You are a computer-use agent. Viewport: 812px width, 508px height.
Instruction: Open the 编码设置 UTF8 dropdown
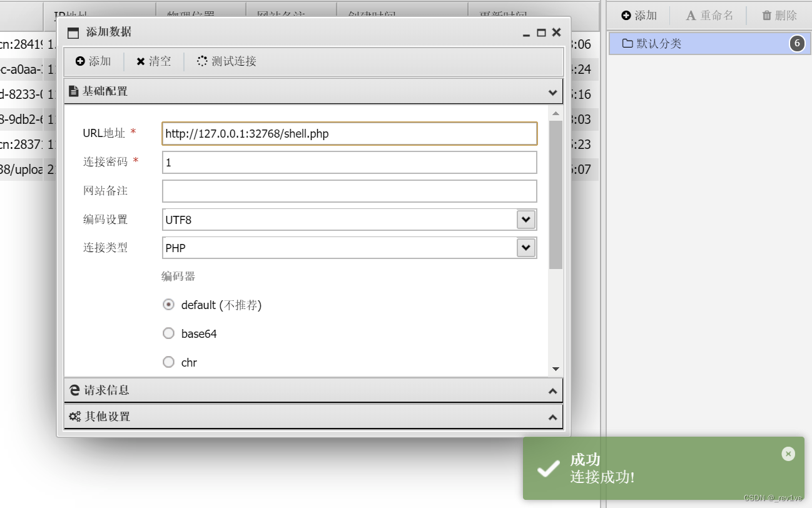(x=526, y=219)
